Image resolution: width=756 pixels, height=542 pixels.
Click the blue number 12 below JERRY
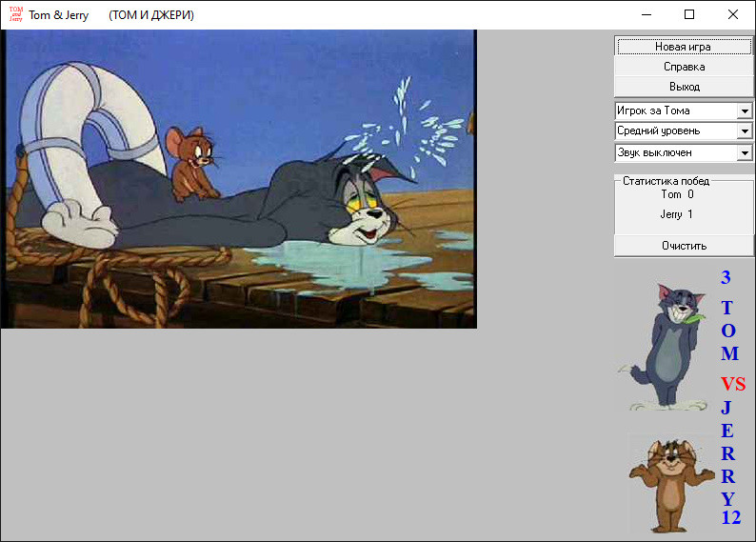[731, 517]
